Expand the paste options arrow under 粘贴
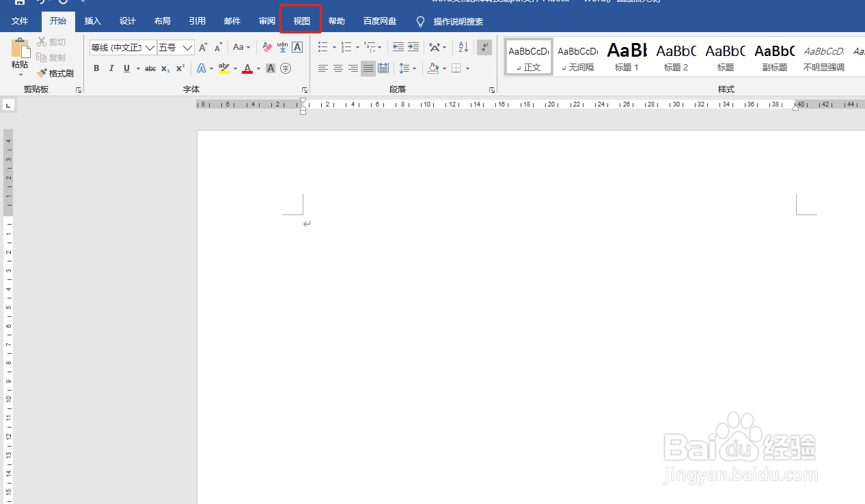The width and height of the screenshot is (865, 504). click(20, 74)
